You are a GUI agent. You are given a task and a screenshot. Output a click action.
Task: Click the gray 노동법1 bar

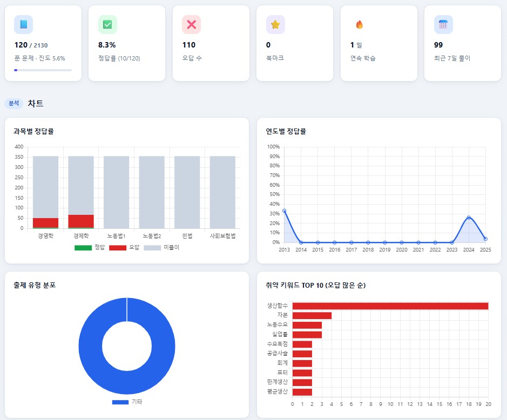point(117,192)
